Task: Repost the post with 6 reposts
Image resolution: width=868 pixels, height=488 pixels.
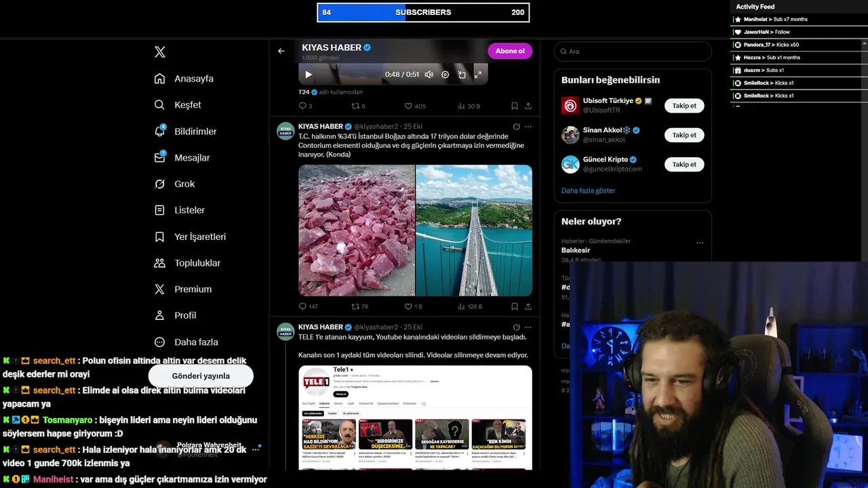Action: click(358, 106)
